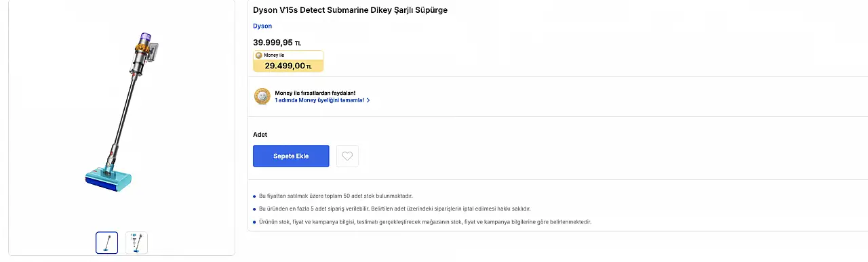Click the Money ile label in price badge

coord(274,55)
